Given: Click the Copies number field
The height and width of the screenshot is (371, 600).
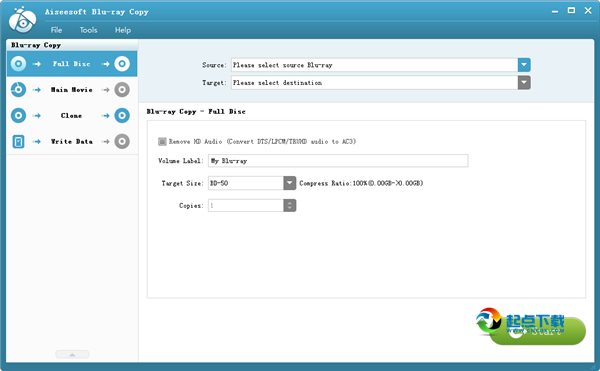Looking at the screenshot, I should coord(246,205).
